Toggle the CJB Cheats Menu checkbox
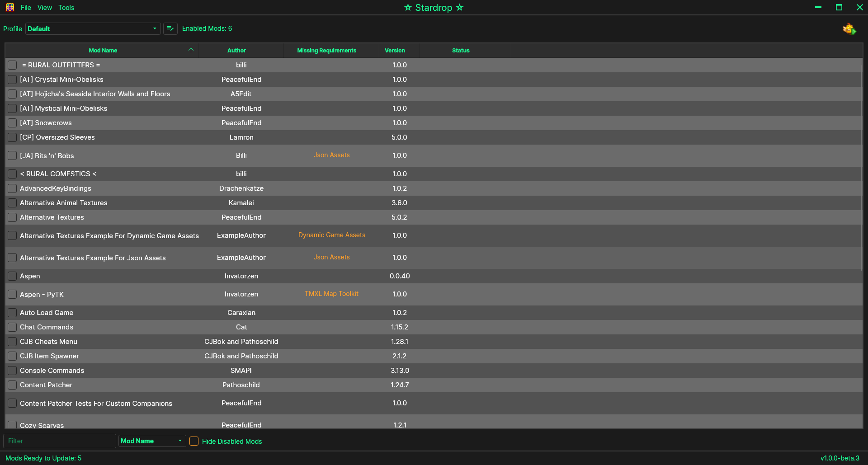 coord(12,342)
